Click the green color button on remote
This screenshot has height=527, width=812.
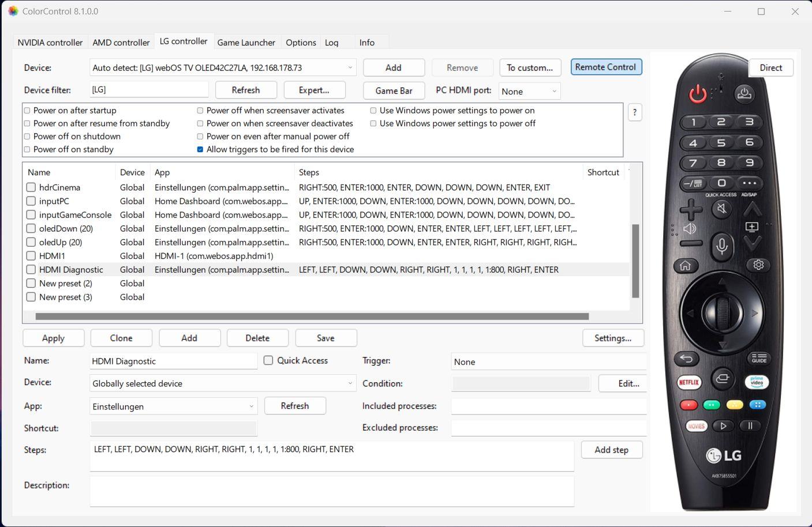pyautogui.click(x=712, y=405)
